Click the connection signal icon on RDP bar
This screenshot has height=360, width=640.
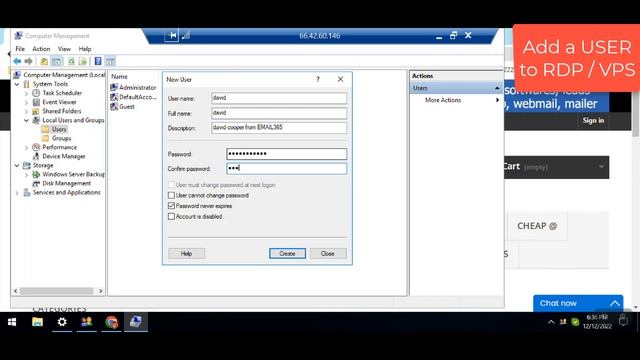[x=186, y=36]
